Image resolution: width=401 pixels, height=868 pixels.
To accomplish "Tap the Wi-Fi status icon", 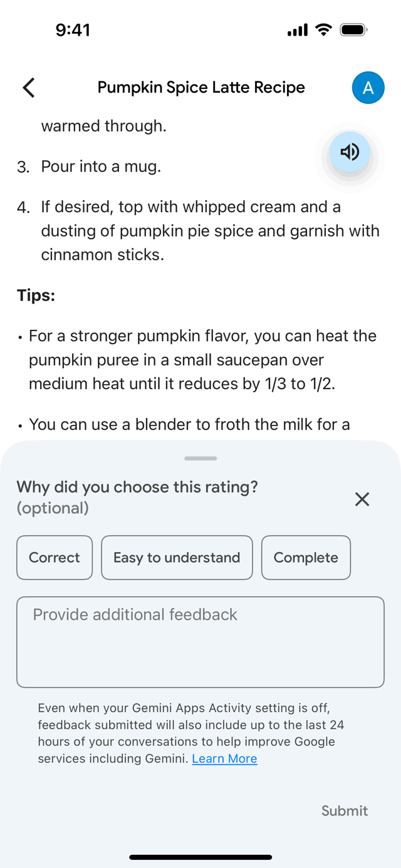I will [x=323, y=29].
